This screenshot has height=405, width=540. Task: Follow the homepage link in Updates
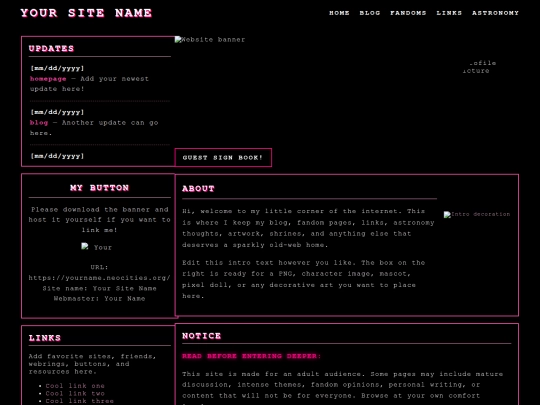[48, 79]
